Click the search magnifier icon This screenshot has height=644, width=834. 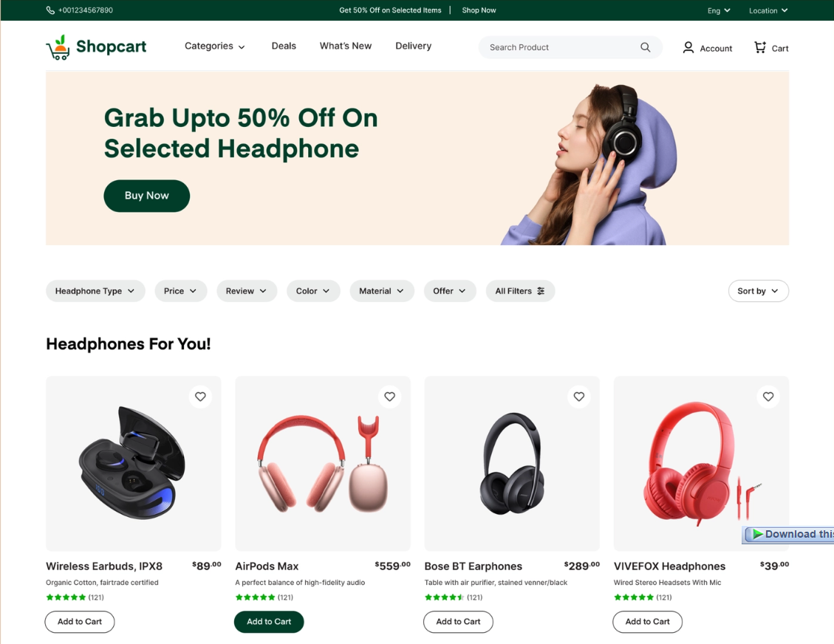(x=645, y=47)
